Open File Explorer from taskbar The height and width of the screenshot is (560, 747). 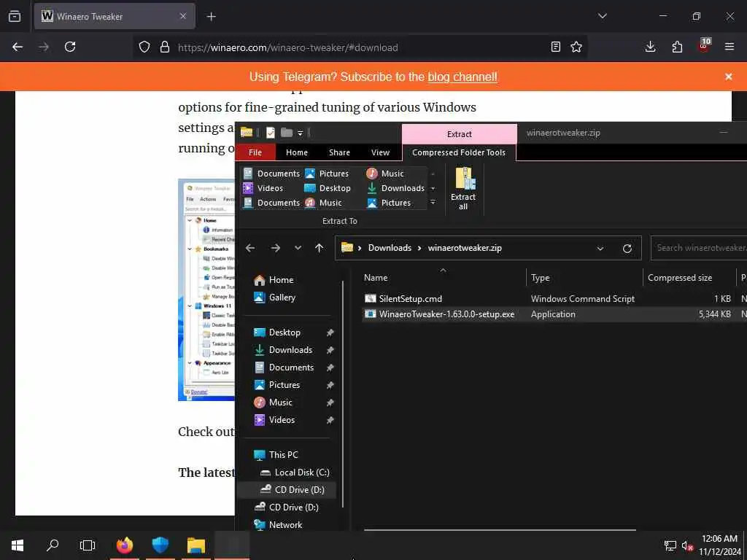[196, 545]
